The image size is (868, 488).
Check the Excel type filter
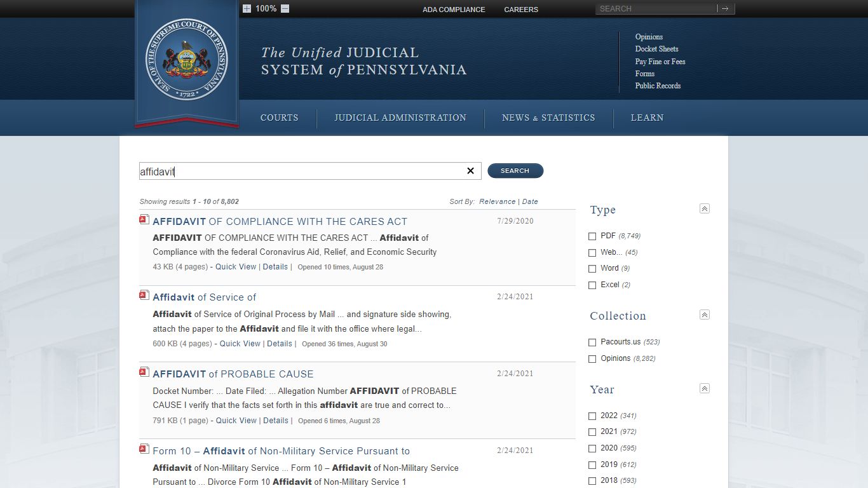click(592, 285)
